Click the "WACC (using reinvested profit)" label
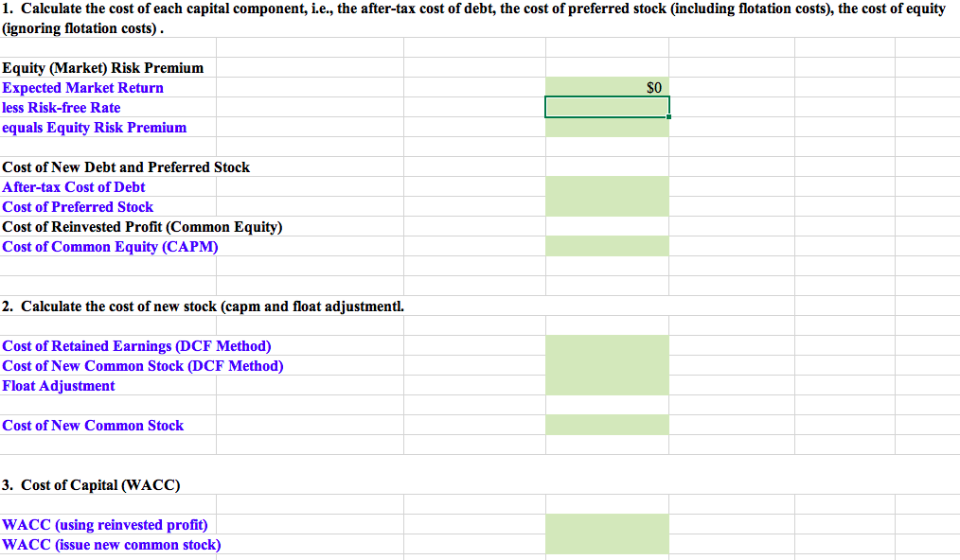The width and height of the screenshot is (960, 560). (x=105, y=524)
